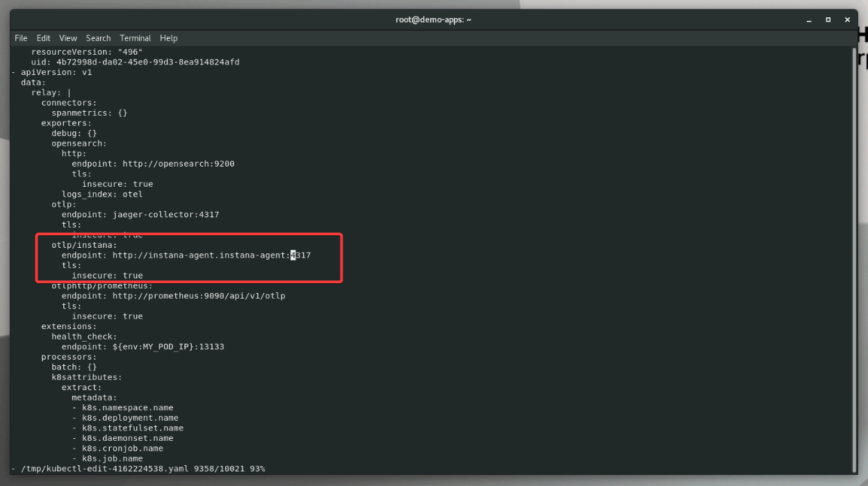The height and width of the screenshot is (486, 868).
Task: Click the k8sattributes: key
Action: [x=87, y=377]
